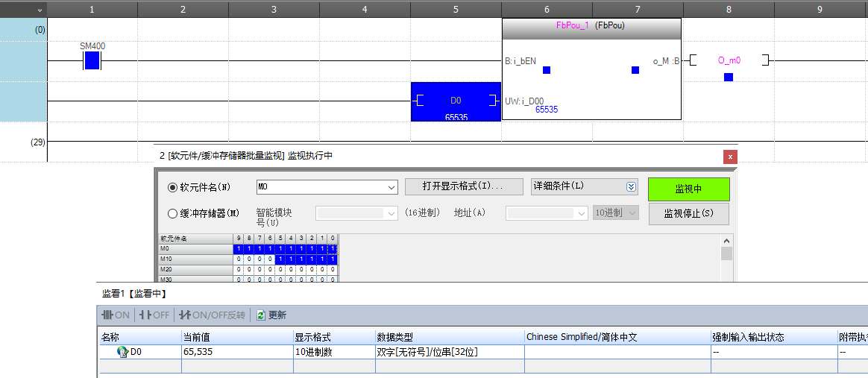Click the watch window OFF icon
The height and width of the screenshot is (378, 868).
coord(154,315)
